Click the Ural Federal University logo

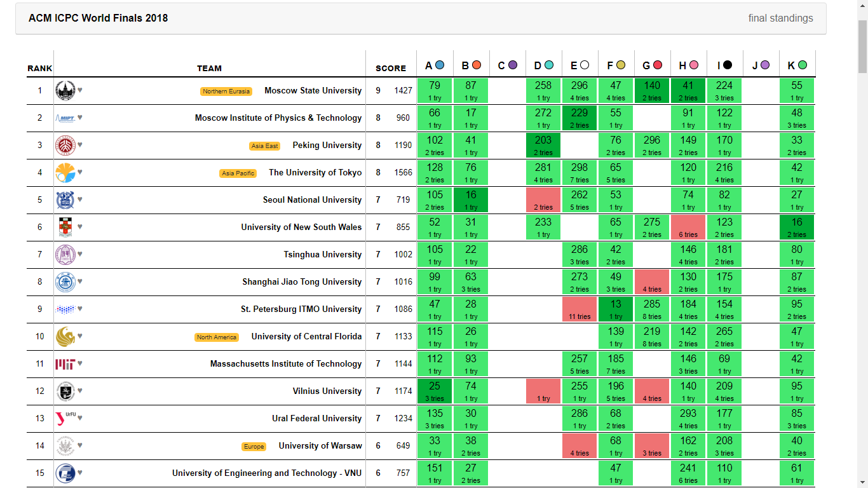tap(65, 418)
